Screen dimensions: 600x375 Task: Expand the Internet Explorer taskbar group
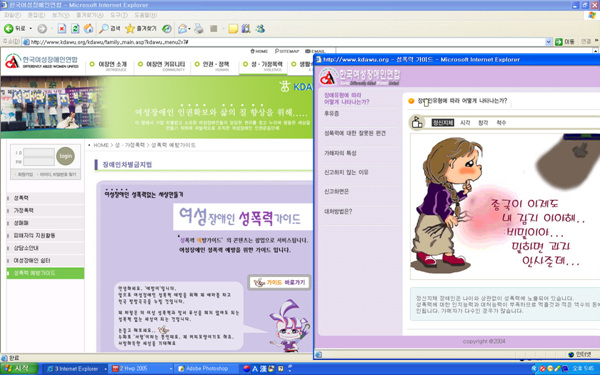tap(106, 369)
